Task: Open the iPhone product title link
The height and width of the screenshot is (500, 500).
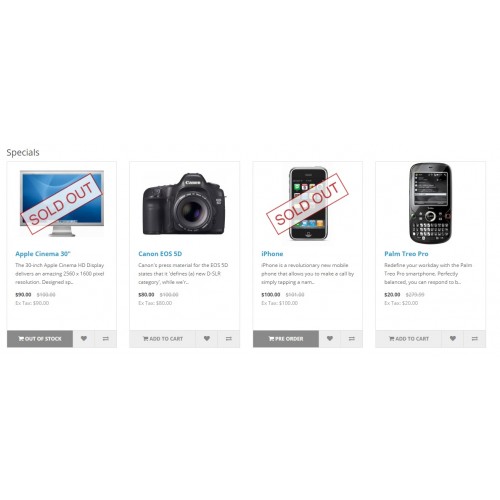Action: point(272,254)
